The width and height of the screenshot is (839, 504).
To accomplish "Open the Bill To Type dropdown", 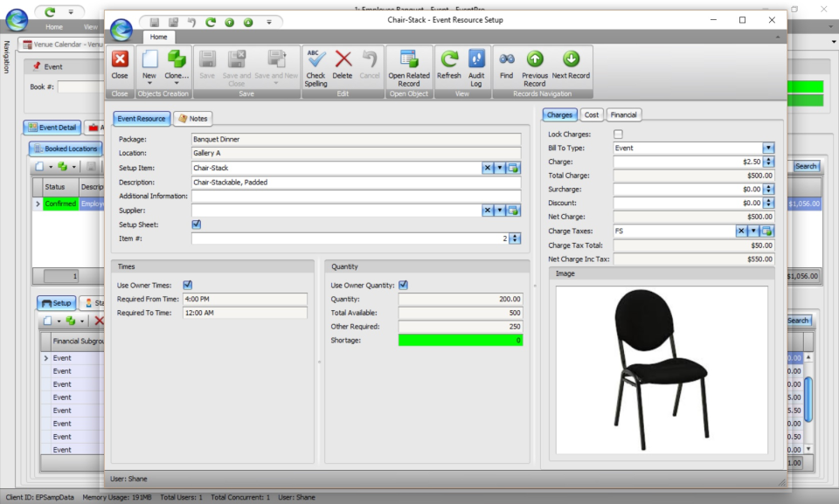I will click(x=768, y=148).
